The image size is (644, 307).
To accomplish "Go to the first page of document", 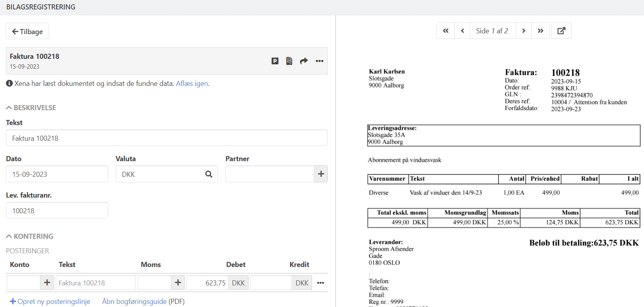I will pos(446,31).
